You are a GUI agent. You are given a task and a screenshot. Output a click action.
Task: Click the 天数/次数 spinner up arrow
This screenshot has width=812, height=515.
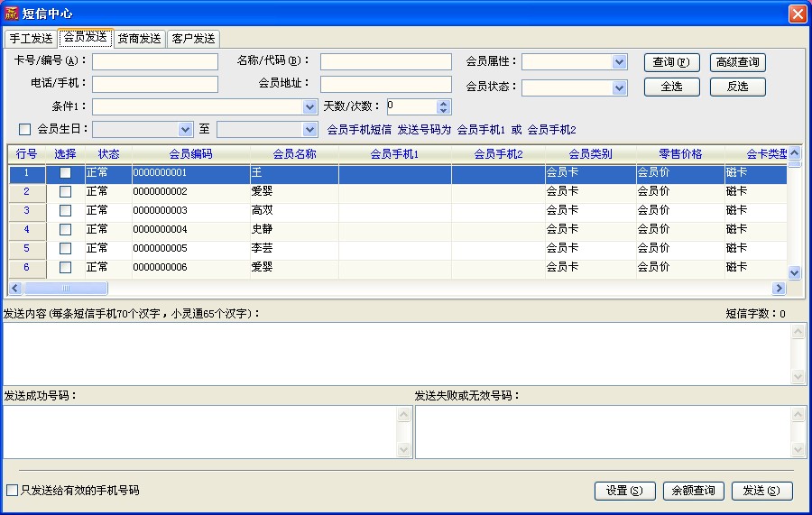point(443,103)
